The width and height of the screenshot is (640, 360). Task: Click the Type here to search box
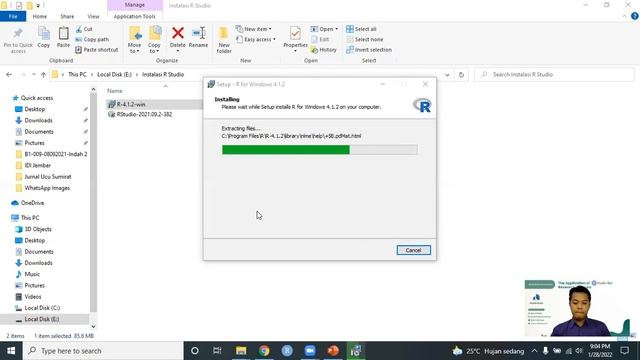coord(103,351)
